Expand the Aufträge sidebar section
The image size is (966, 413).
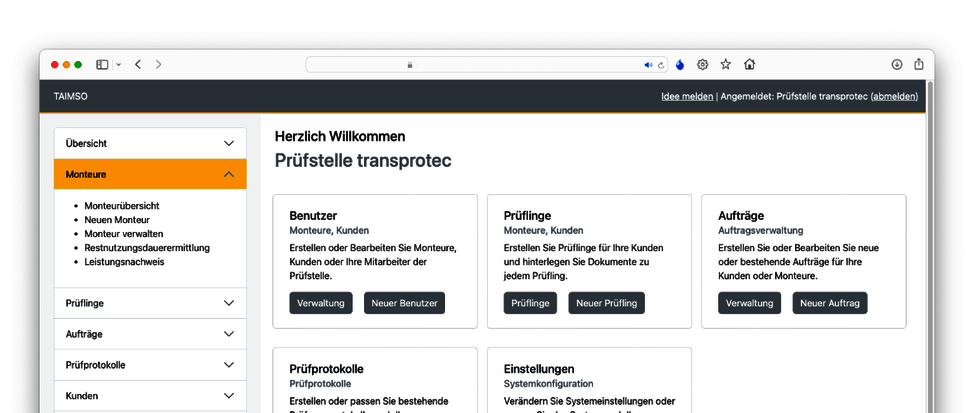pos(150,334)
